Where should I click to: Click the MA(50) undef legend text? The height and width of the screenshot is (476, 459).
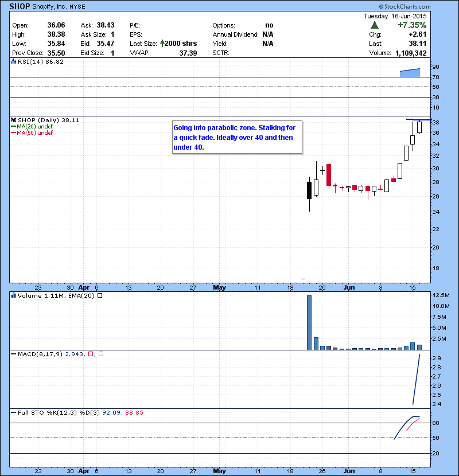click(x=35, y=132)
